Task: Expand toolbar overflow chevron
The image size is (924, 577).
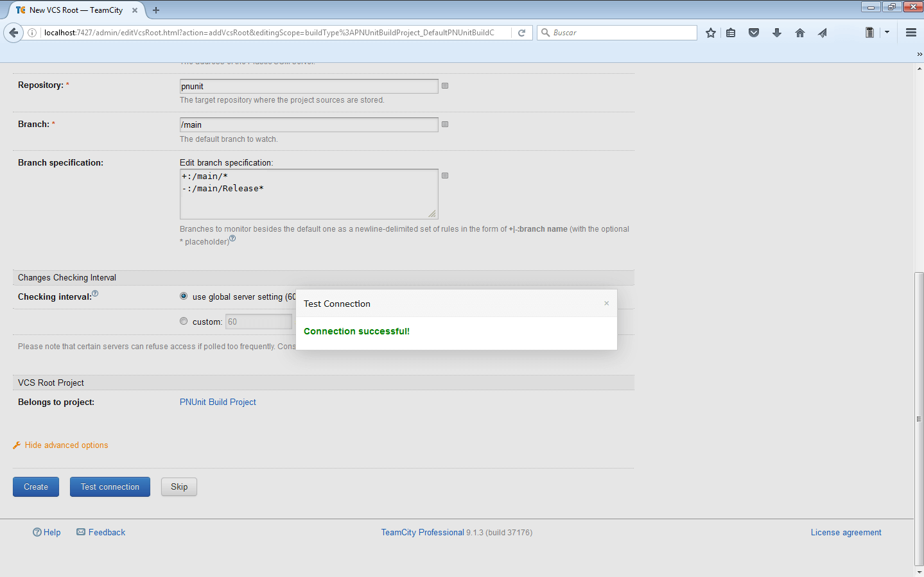Action: tap(919, 54)
